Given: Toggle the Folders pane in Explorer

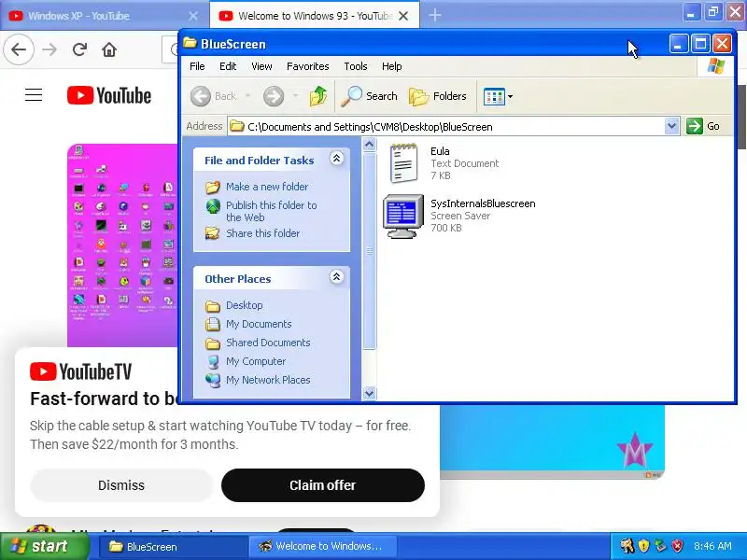Looking at the screenshot, I should tap(438, 96).
